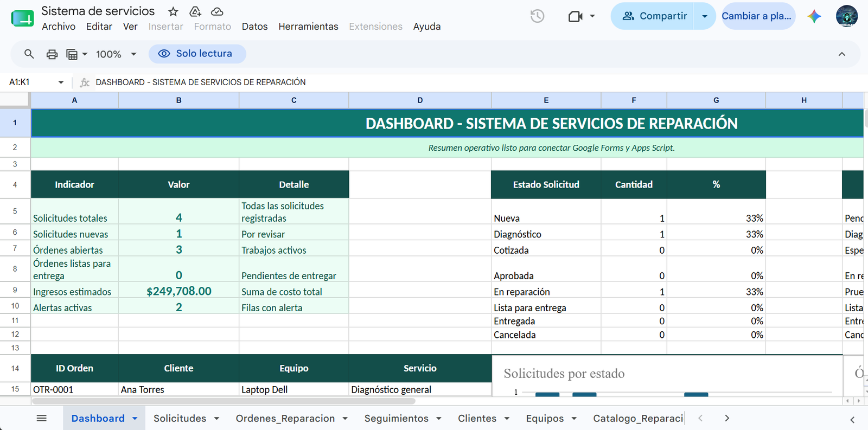Show the side panel with bottom chevron
The width and height of the screenshot is (868, 430).
[x=852, y=420]
